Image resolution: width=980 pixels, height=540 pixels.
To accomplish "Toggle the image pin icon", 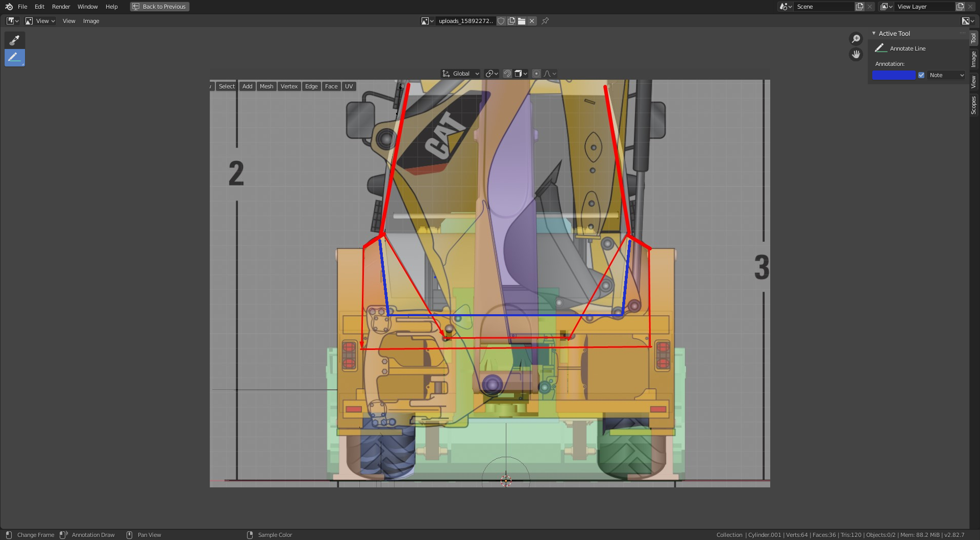I will 545,21.
